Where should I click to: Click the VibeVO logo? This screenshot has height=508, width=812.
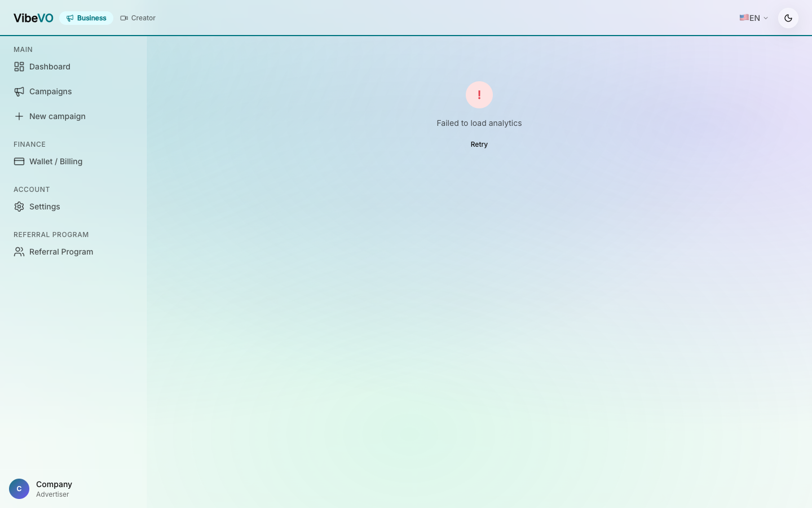(33, 18)
